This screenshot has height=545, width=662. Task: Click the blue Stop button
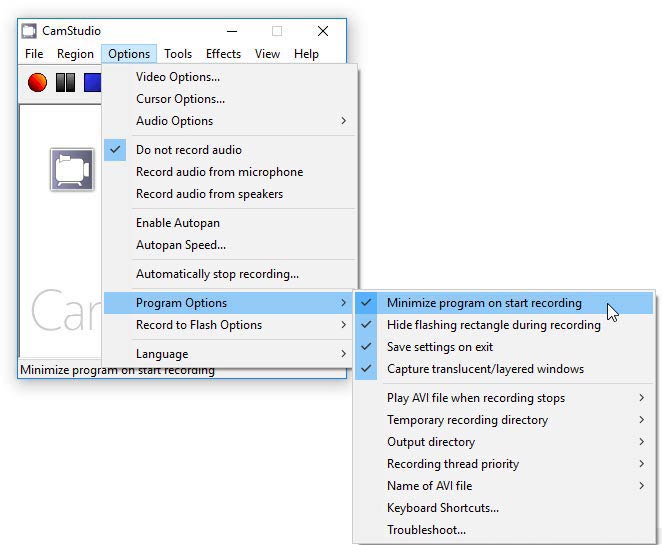coord(92,83)
